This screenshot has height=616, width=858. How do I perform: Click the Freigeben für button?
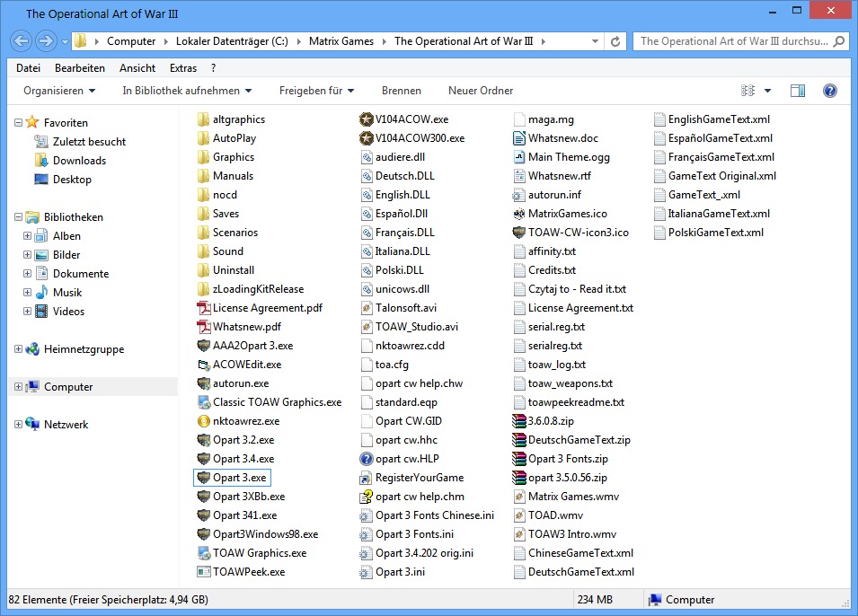tap(316, 91)
